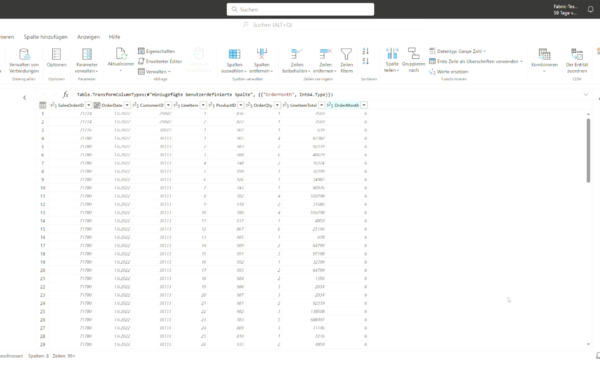Viewport: 600px width, 380px height.
Task: Open the OrderQty column filter dropdown
Action: [277, 105]
